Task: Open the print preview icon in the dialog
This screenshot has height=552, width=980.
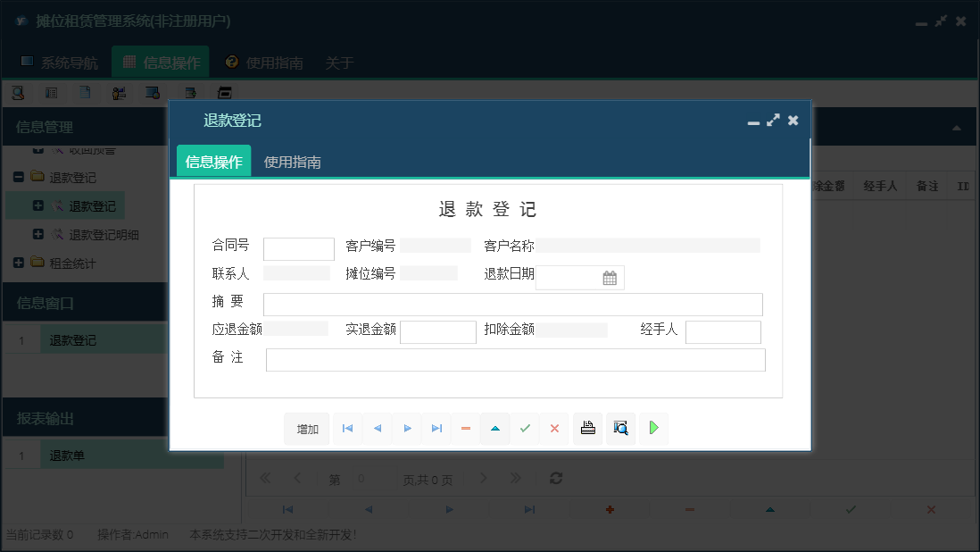Action: click(620, 428)
